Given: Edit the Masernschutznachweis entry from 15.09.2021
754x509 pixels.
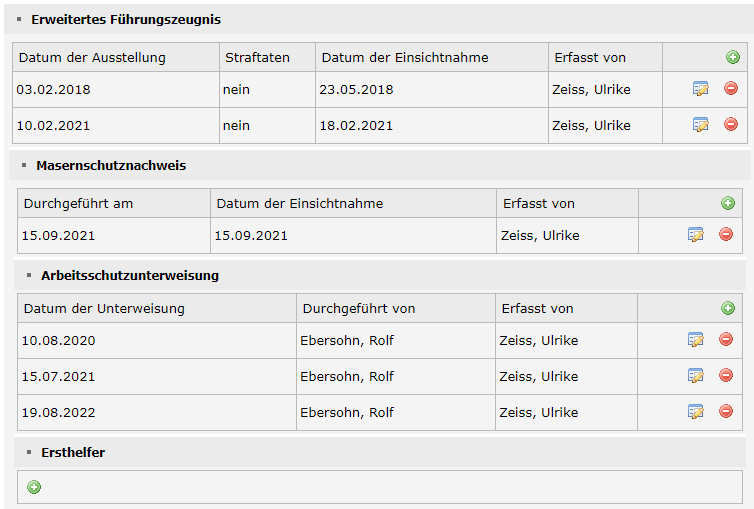Looking at the screenshot, I should [x=696, y=235].
